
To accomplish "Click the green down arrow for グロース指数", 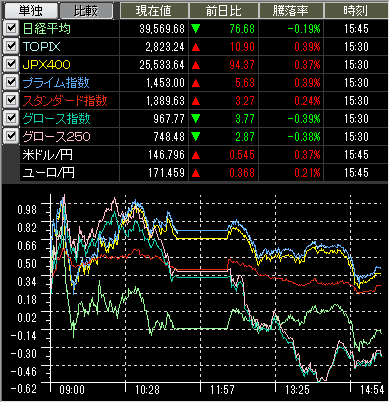I will pyautogui.click(x=196, y=119).
